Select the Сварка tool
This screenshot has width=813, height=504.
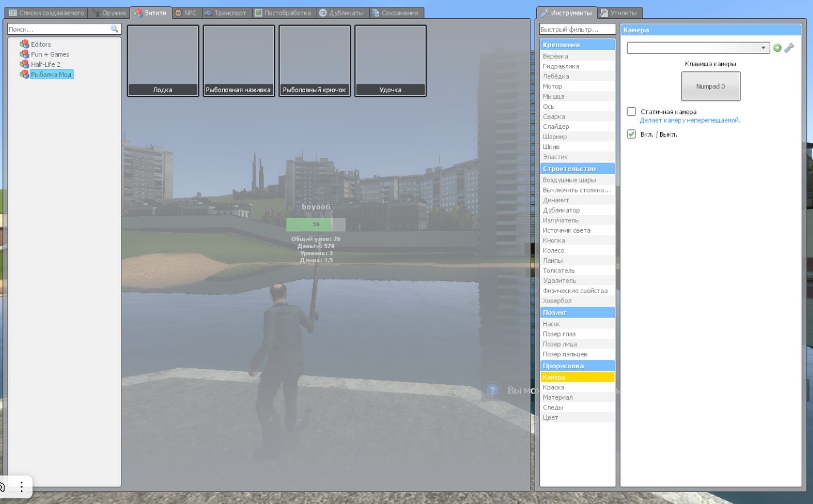[577, 116]
